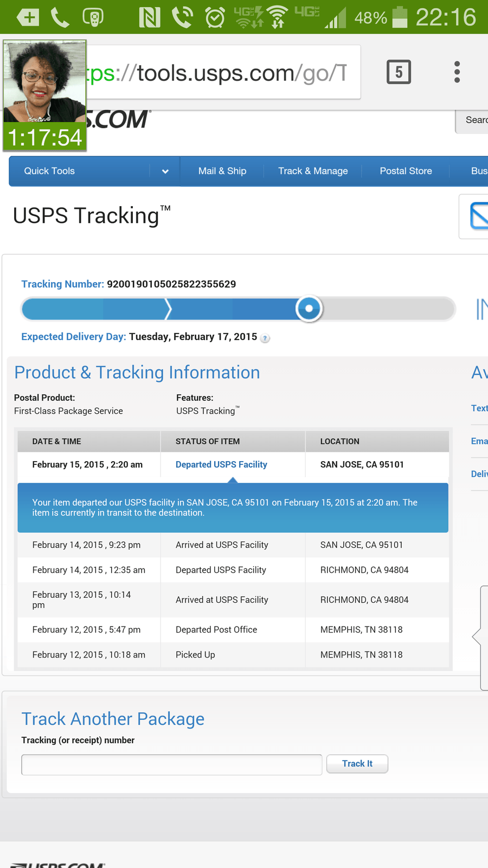Click the Track It button
The image size is (488, 868).
point(357,764)
